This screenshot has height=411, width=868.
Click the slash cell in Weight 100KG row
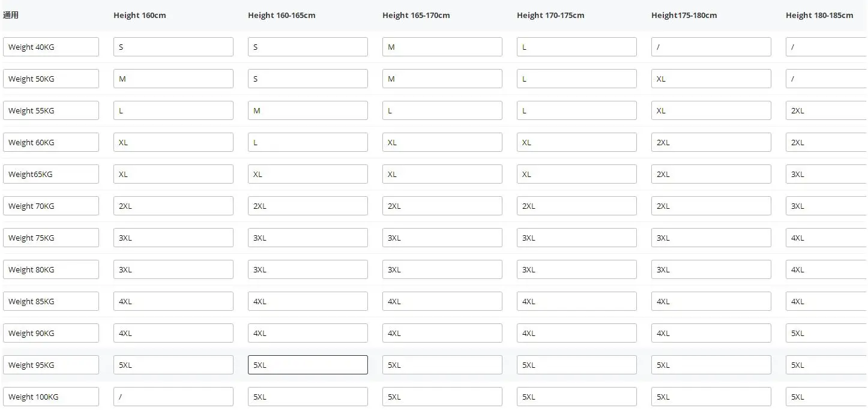coord(173,397)
